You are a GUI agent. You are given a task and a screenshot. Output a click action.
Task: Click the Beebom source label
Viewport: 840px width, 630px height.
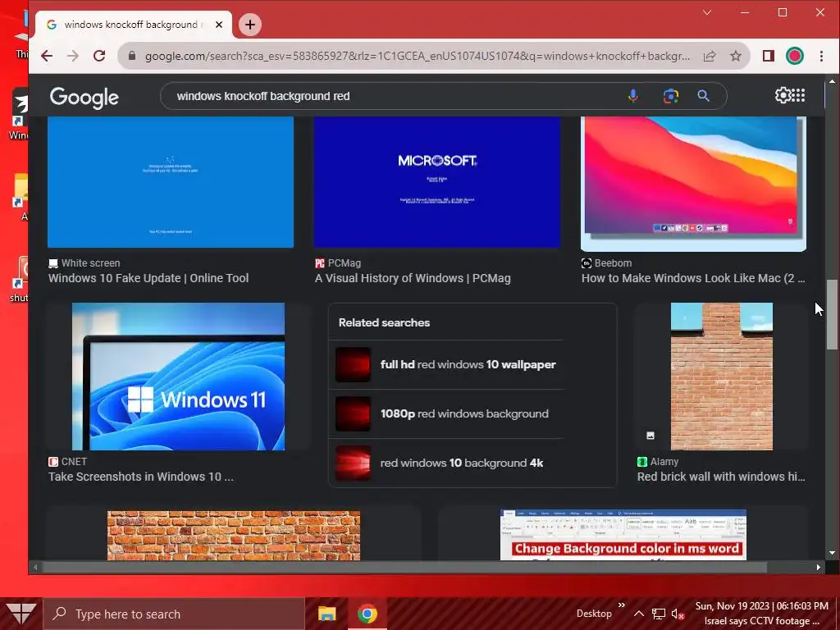pyautogui.click(x=613, y=263)
